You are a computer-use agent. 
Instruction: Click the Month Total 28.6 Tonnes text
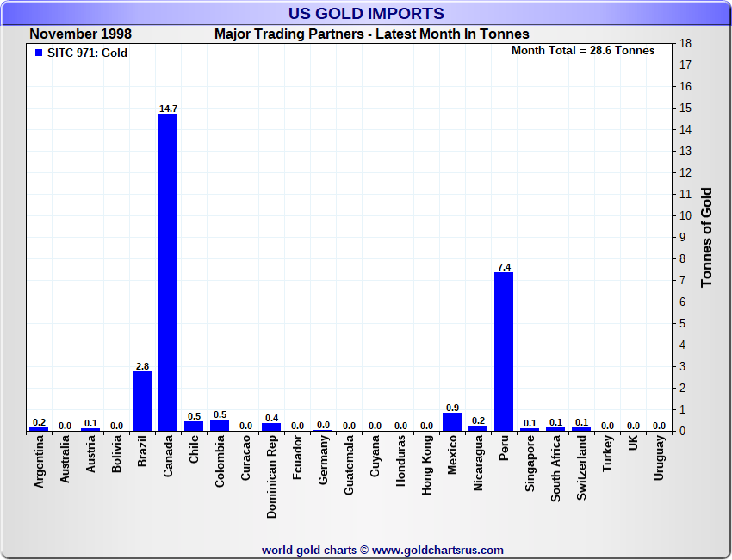pos(582,51)
